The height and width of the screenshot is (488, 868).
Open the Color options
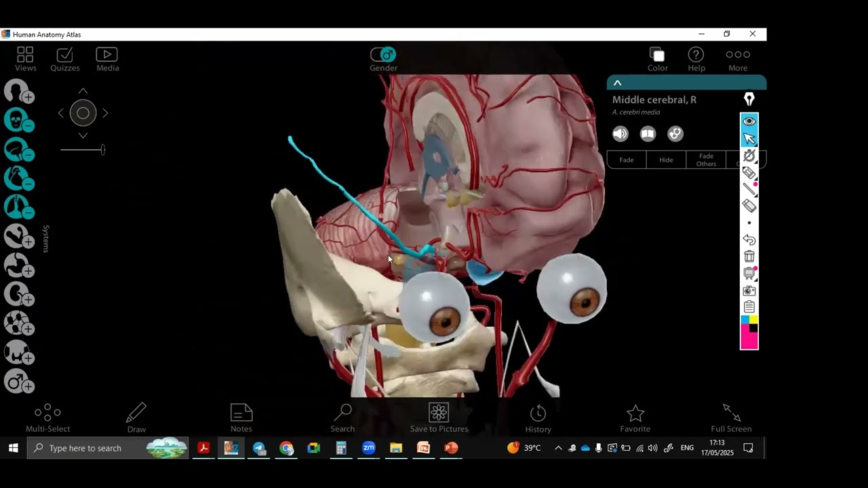click(657, 59)
